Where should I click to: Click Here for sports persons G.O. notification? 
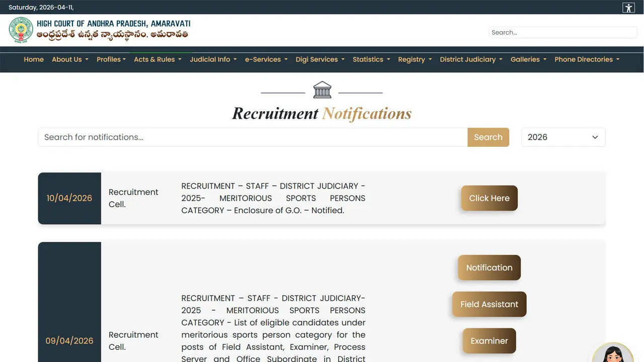click(x=489, y=198)
